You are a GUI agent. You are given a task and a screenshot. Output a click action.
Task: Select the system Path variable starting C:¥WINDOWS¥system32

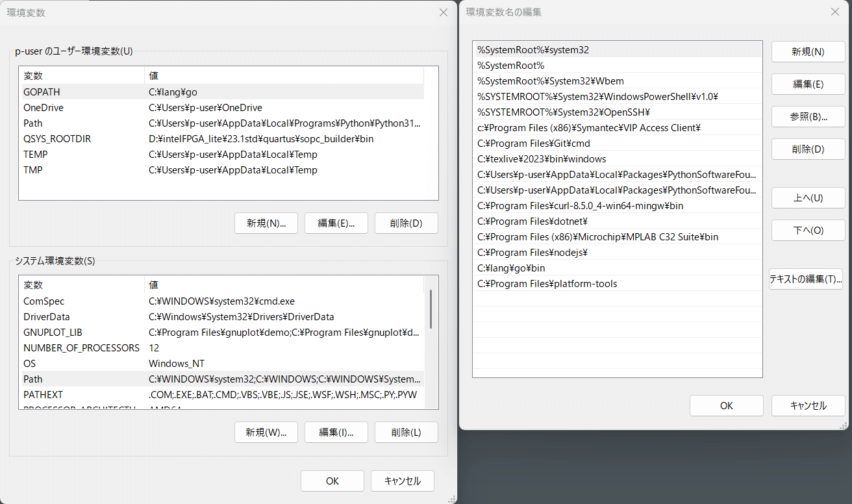tap(223, 379)
